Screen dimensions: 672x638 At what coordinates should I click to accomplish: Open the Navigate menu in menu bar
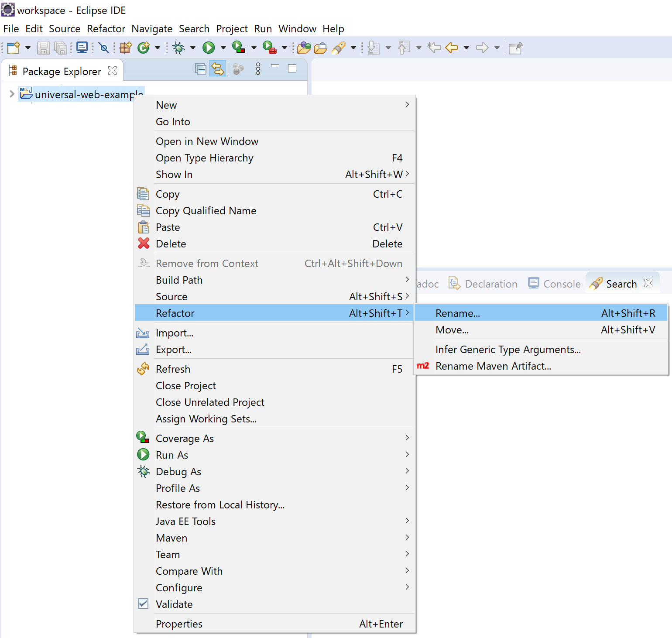tap(152, 29)
